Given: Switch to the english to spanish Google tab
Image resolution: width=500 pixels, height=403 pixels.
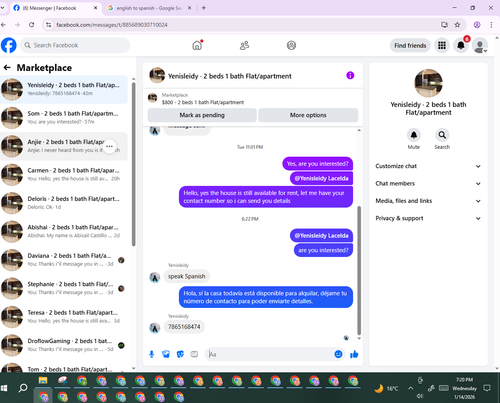Looking at the screenshot, I should (149, 8).
